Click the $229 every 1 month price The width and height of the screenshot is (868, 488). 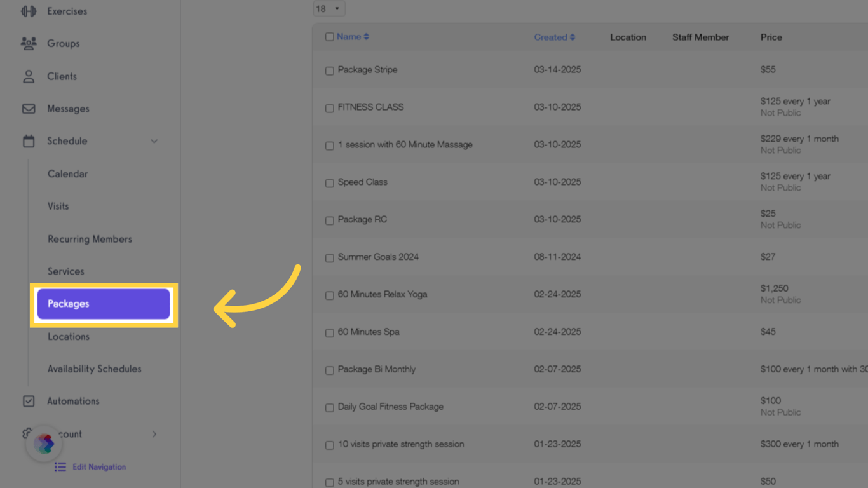799,139
